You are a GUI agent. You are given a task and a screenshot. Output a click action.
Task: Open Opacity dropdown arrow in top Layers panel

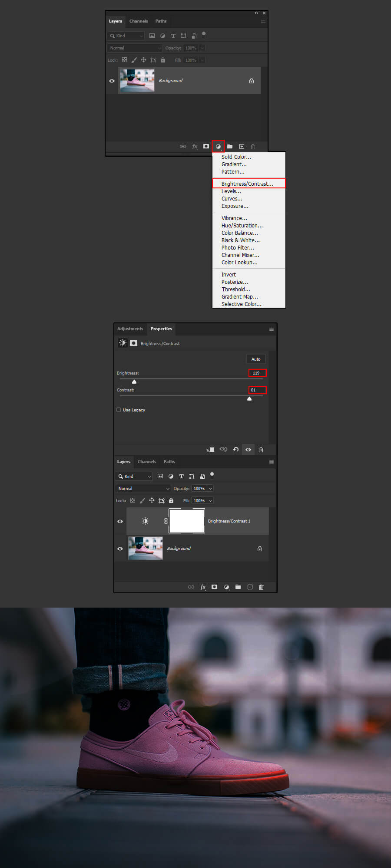202,48
